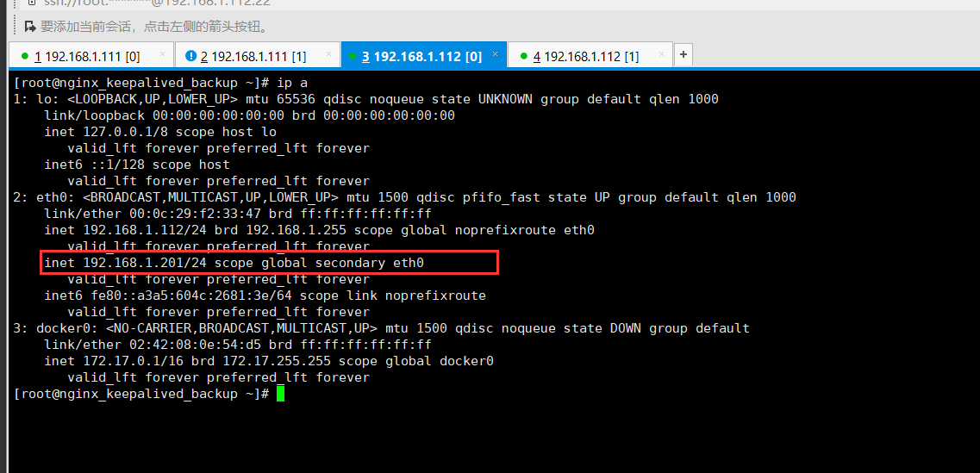The height and width of the screenshot is (473, 980).
Task: Close tab 1 192.168.1.111 [0]
Action: pos(163,54)
